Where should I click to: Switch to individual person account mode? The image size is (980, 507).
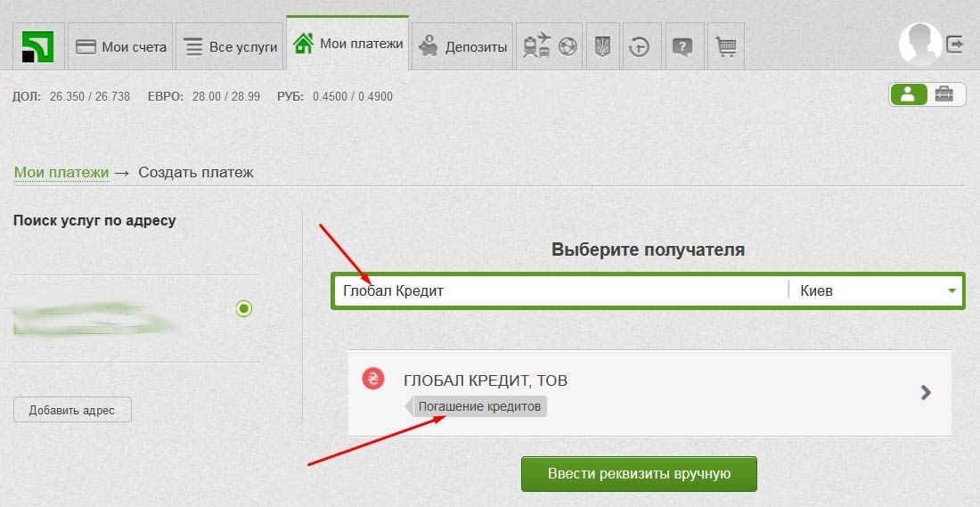click(909, 94)
